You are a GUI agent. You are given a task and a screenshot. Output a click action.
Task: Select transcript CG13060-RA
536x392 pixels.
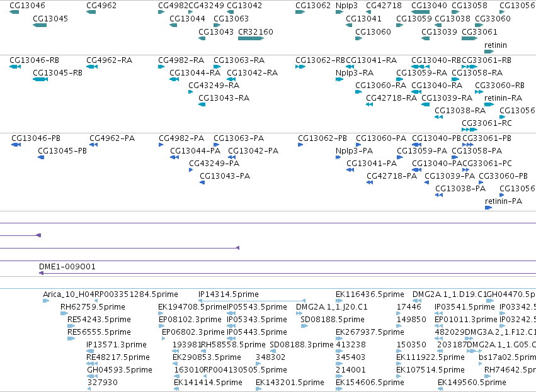coord(381,86)
